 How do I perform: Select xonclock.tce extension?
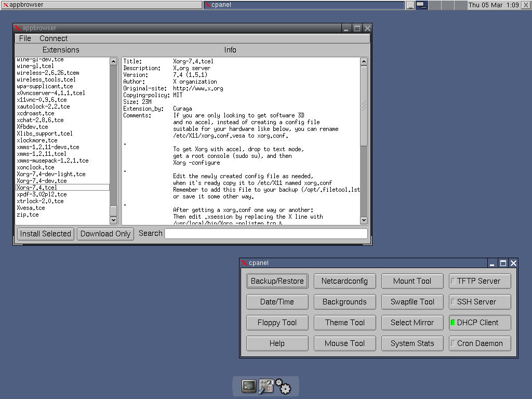pos(63,168)
